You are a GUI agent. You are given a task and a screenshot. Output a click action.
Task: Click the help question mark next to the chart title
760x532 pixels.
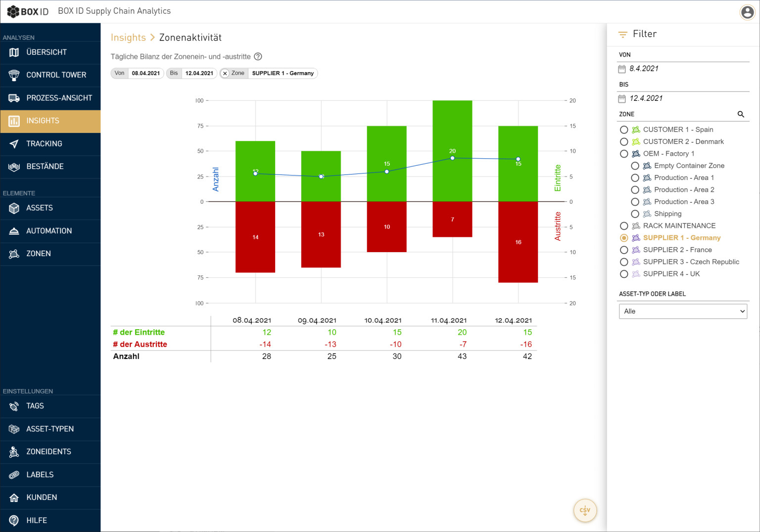click(258, 56)
